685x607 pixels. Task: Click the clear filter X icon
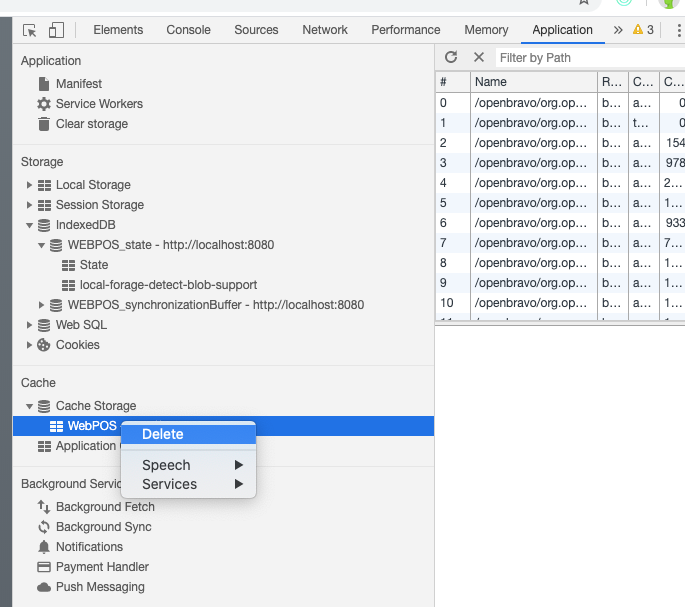tap(478, 57)
